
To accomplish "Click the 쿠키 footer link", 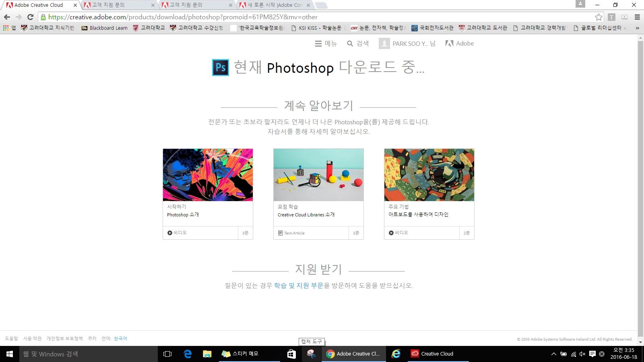I will 92,339.
